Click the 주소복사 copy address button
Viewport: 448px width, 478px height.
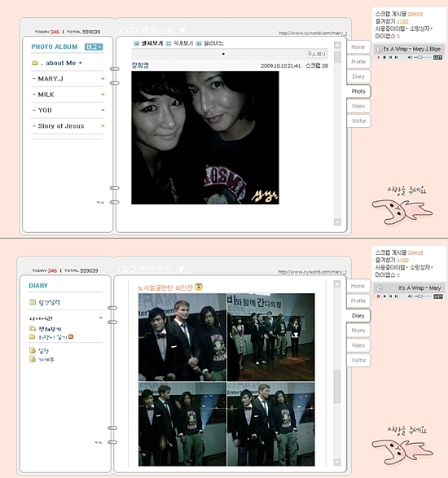(316, 54)
